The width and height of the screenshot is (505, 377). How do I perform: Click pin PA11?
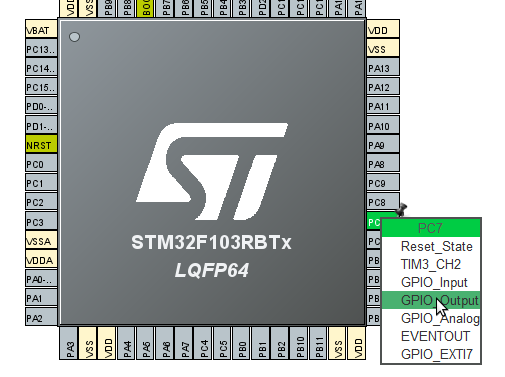[x=383, y=106]
